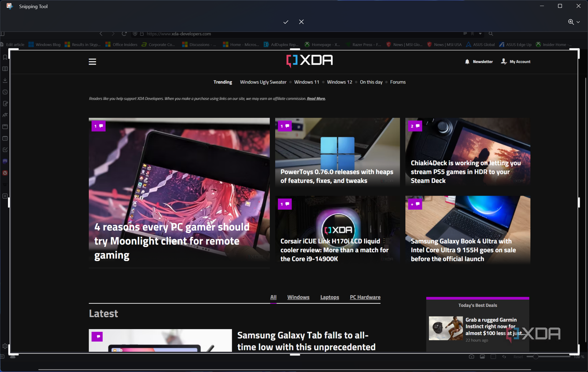Open the Corsair iCUE Link H170i review
The width and height of the screenshot is (588, 372).
pyautogui.click(x=335, y=250)
